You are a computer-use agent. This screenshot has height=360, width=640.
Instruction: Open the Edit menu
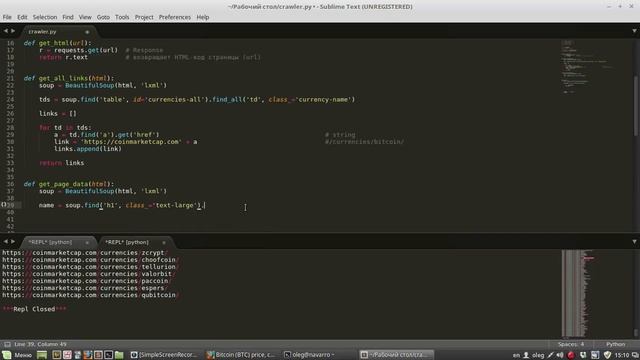[22, 17]
